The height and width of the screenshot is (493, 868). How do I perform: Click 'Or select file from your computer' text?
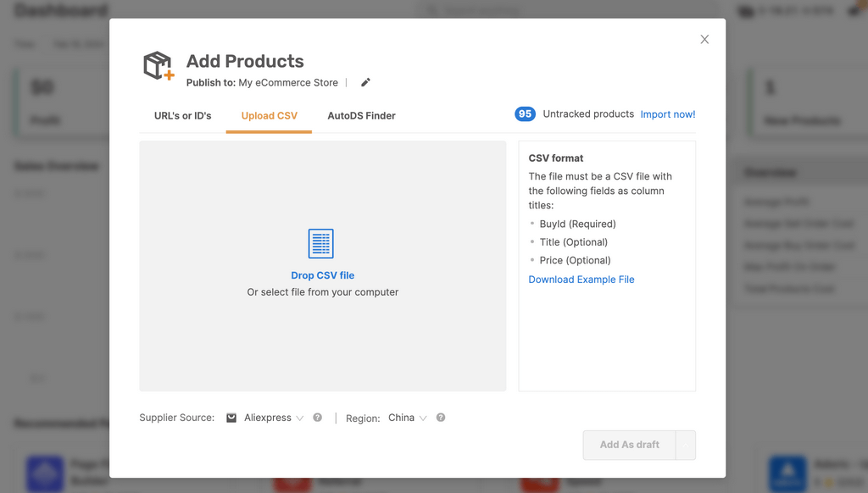coord(323,292)
